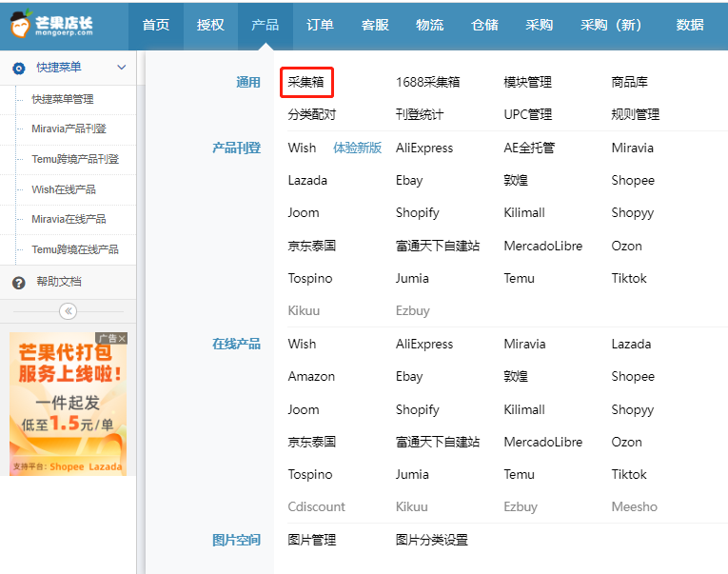Open 商品库 under 通用
Viewport: 728px width, 574px height.
tap(630, 82)
